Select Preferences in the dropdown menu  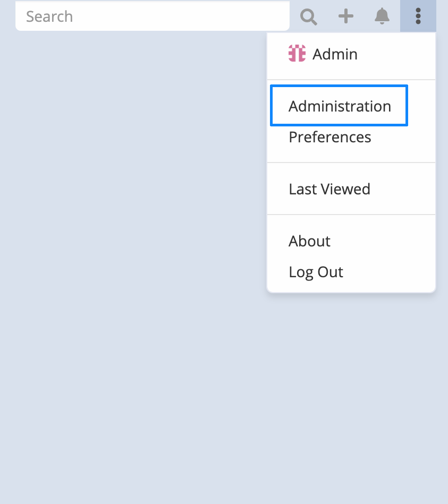pyautogui.click(x=329, y=137)
